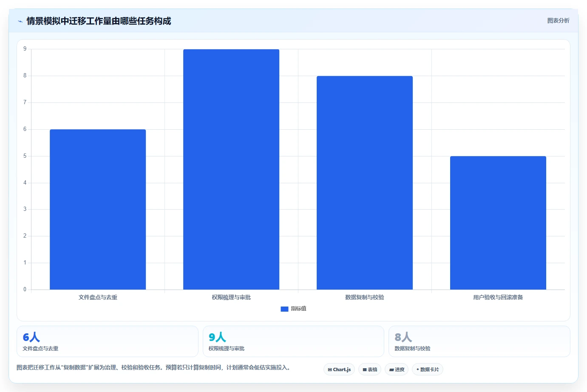This screenshot has width=587, height=392.
Task: Click the 权限梳理与审批 bar in the chart
Action: click(231, 169)
